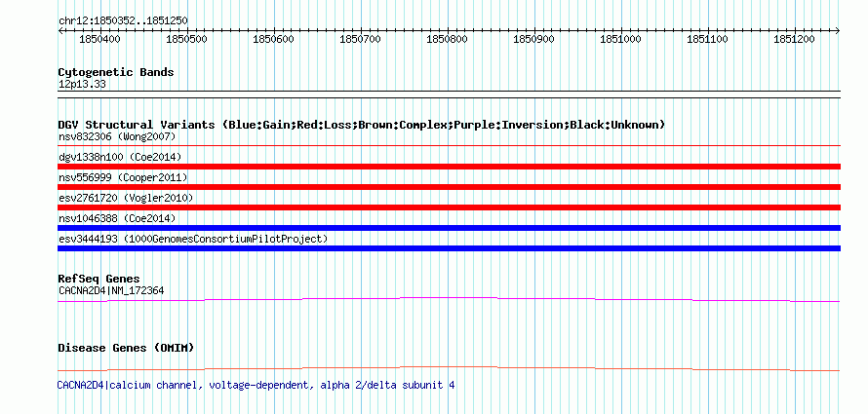Viewport: 868px width, 414px height.
Task: Click the orange OMIM disease gene line
Action: tap(449, 368)
